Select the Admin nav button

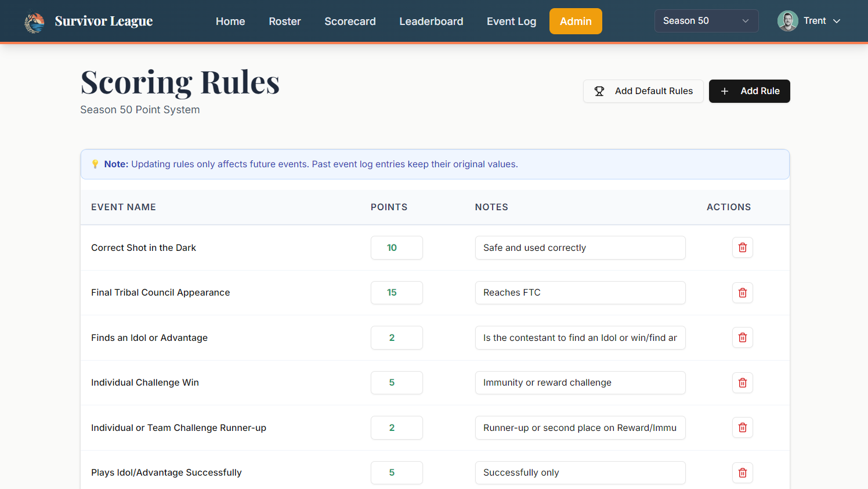click(576, 21)
